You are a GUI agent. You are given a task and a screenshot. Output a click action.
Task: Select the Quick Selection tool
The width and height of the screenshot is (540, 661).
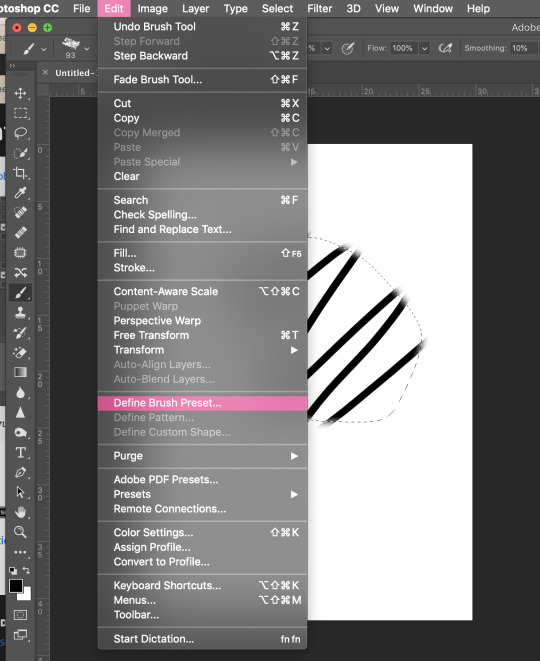20,153
